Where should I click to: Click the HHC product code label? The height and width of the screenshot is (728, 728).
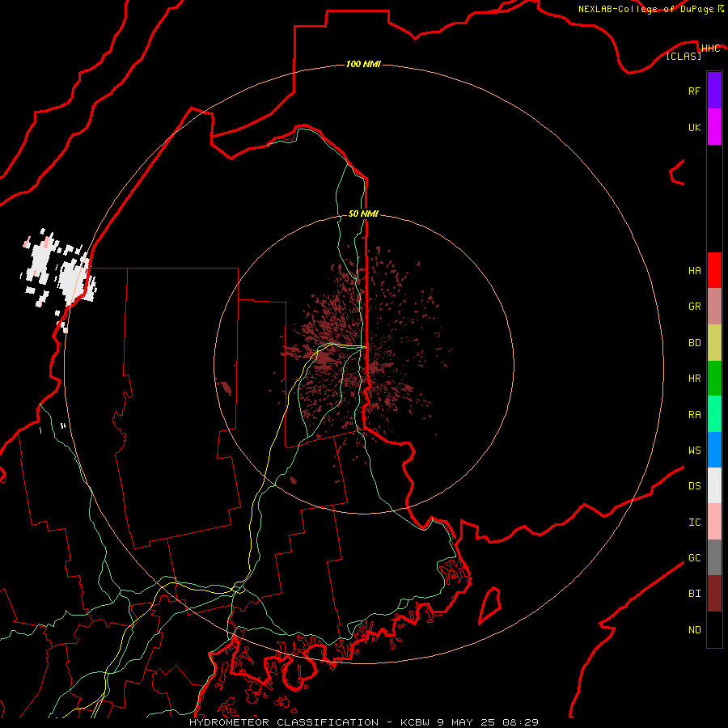[x=710, y=49]
